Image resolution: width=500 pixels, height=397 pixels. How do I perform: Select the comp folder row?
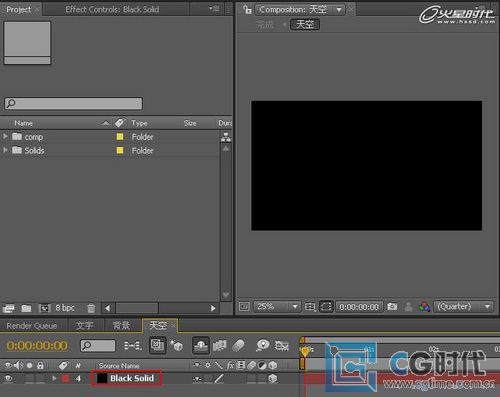click(110, 137)
